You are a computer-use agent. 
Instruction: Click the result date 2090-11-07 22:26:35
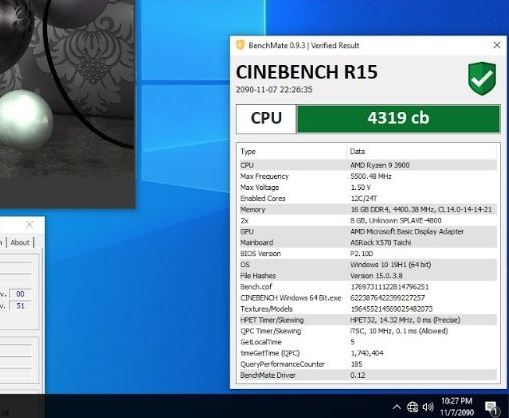(274, 90)
